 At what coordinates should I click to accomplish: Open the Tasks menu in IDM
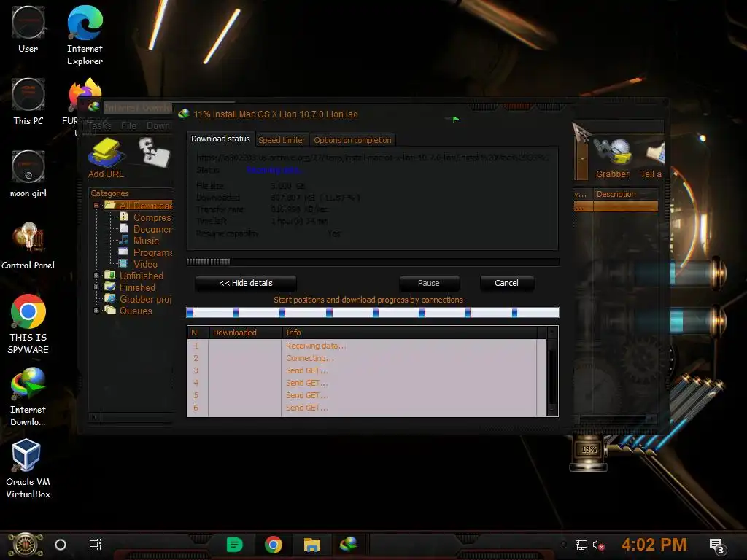[x=99, y=125]
